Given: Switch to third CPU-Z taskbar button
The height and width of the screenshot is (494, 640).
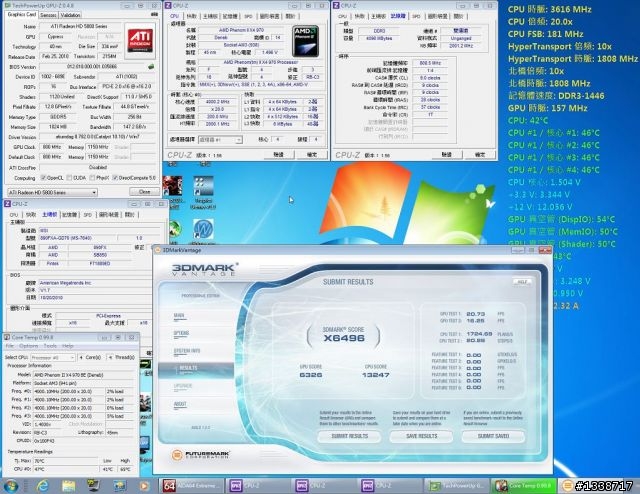Looking at the screenshot, I should (x=391, y=485).
